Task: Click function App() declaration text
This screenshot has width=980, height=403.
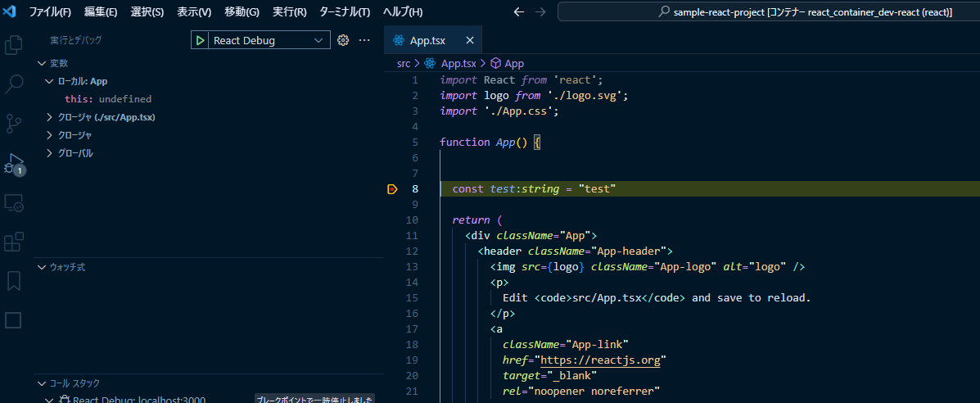Action: (x=485, y=142)
